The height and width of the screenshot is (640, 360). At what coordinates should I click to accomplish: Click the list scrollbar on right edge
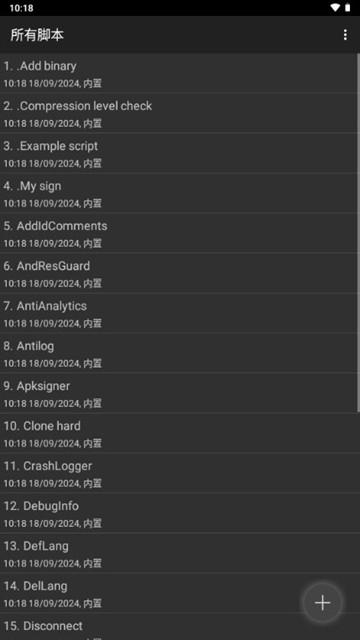[x=358, y=233]
